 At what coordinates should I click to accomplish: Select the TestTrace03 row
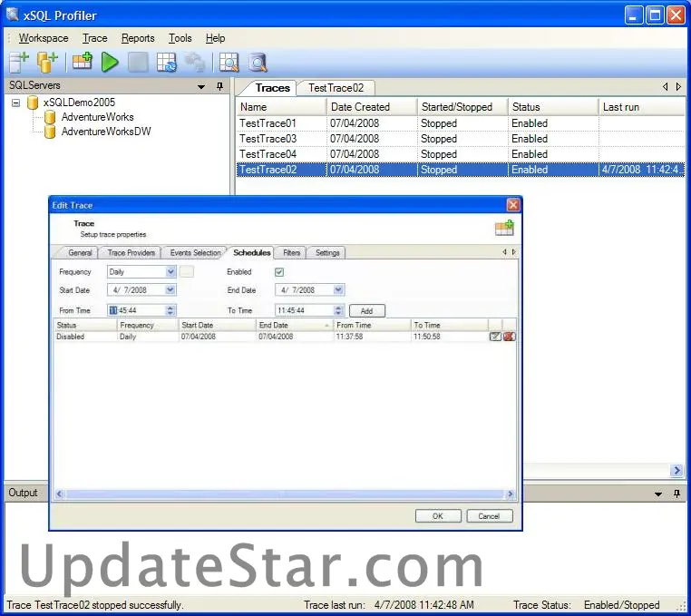coord(460,139)
